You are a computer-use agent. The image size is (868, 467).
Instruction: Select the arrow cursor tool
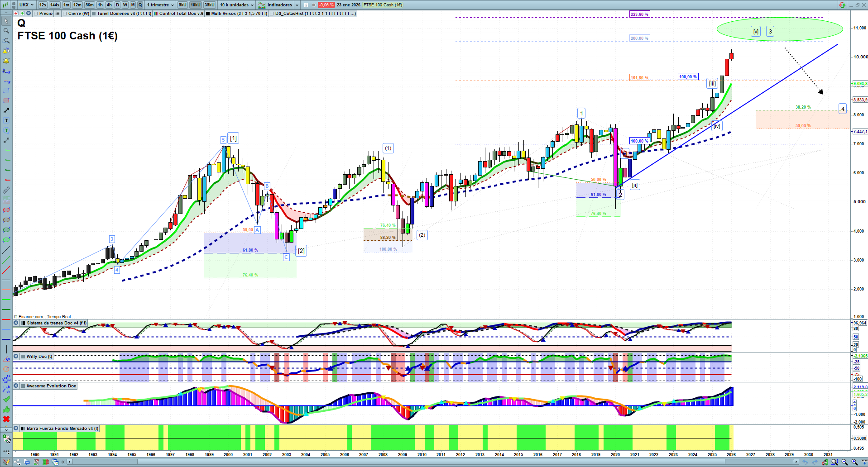6,21
